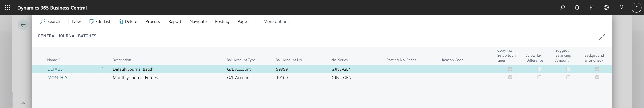Open the user account avatar F
The image size is (644, 108).
click(636, 8)
